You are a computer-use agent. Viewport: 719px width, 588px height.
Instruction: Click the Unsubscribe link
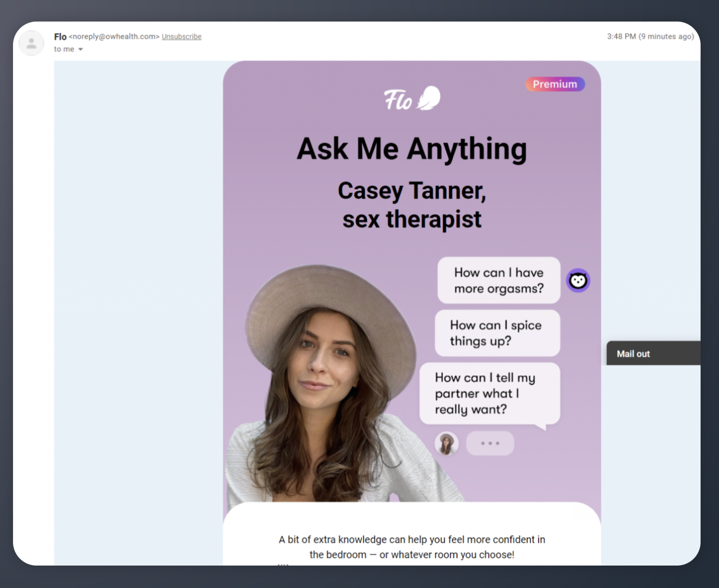(181, 36)
